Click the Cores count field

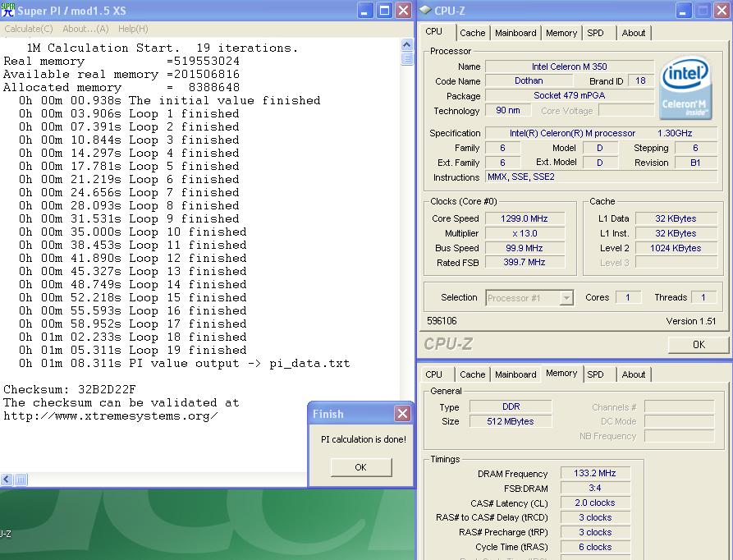coord(628,297)
